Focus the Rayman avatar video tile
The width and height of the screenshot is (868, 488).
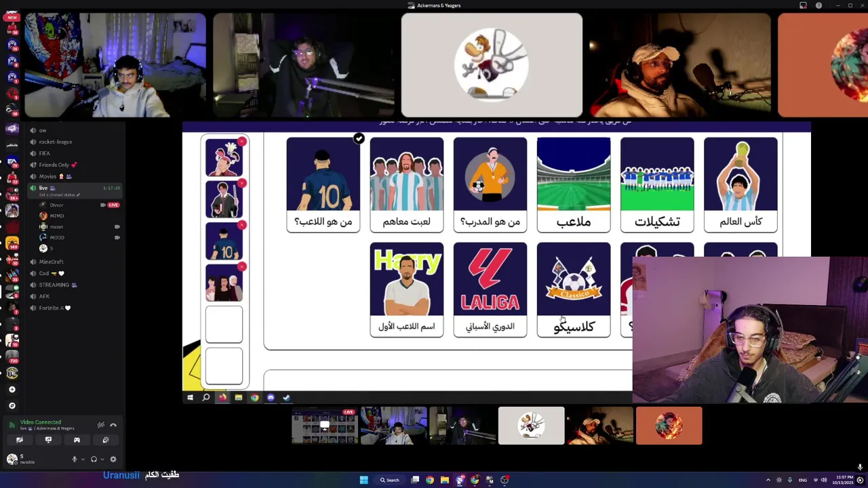tap(492, 65)
